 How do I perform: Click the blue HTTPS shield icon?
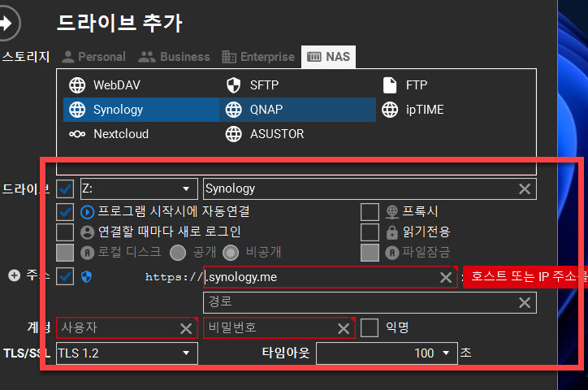[x=87, y=277]
